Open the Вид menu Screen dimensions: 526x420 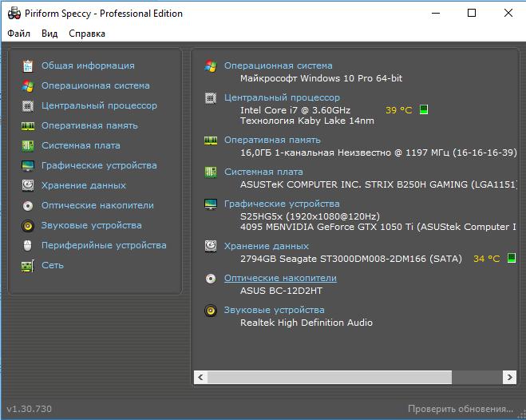click(49, 34)
